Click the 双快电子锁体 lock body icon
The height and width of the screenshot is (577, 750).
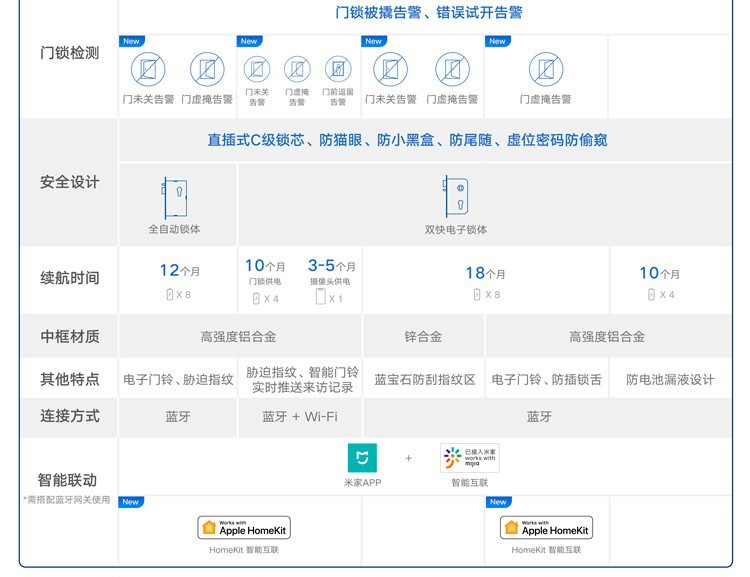pyautogui.click(x=455, y=197)
